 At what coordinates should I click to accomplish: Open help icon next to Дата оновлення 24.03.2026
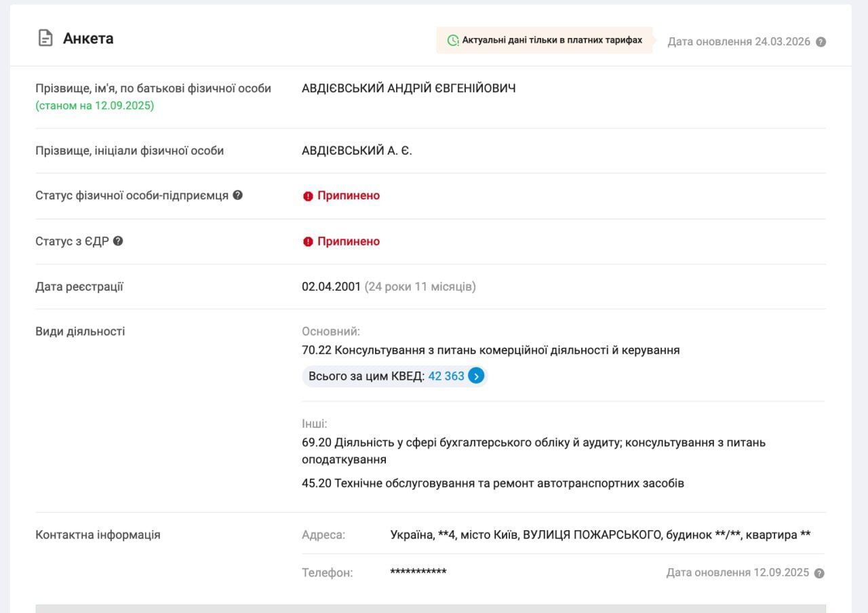[821, 42]
